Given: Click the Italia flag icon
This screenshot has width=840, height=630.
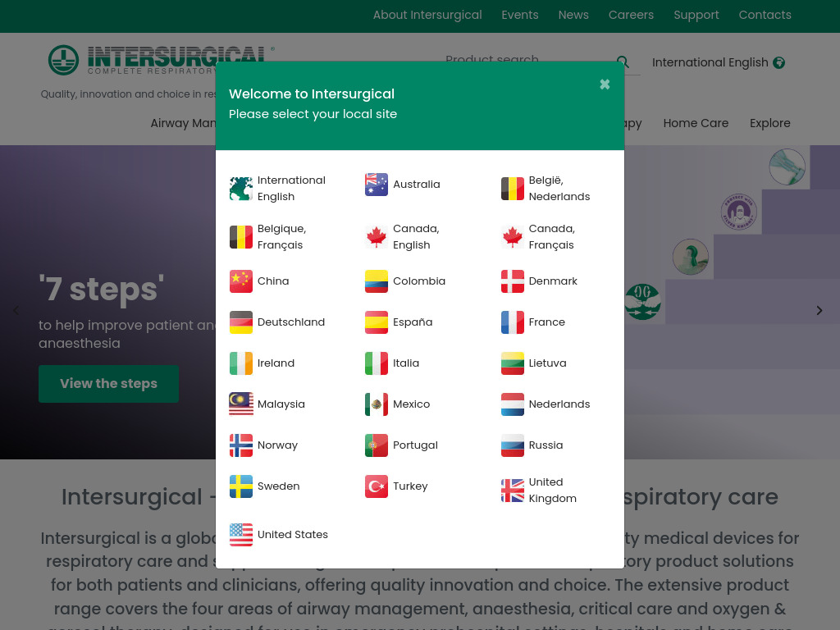Looking at the screenshot, I should [377, 363].
